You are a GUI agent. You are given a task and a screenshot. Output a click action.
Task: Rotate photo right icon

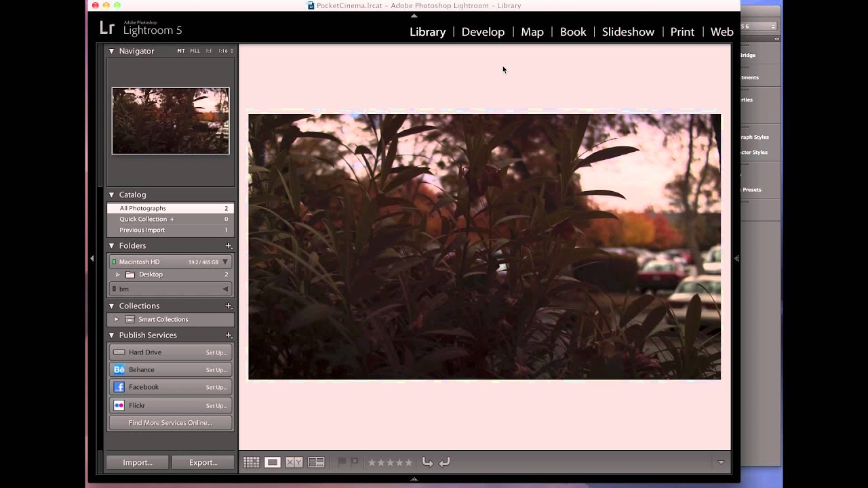tap(445, 462)
